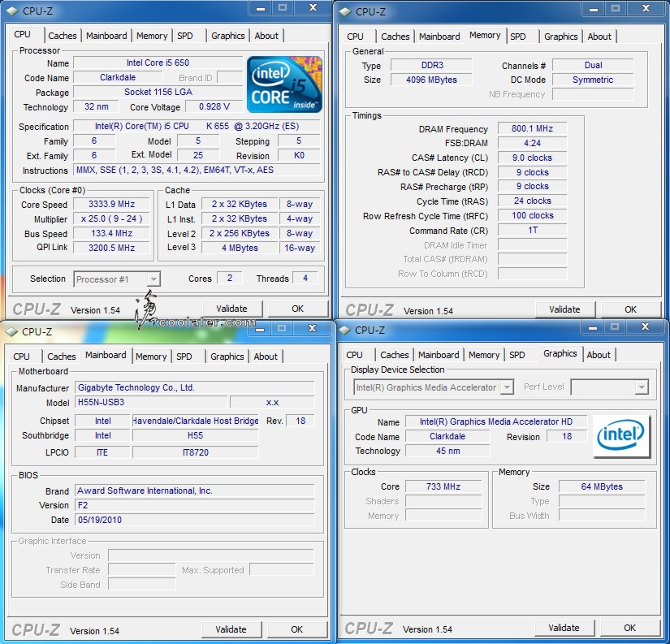The height and width of the screenshot is (644, 670).
Task: Click OK in the GPU window
Action: tap(629, 629)
